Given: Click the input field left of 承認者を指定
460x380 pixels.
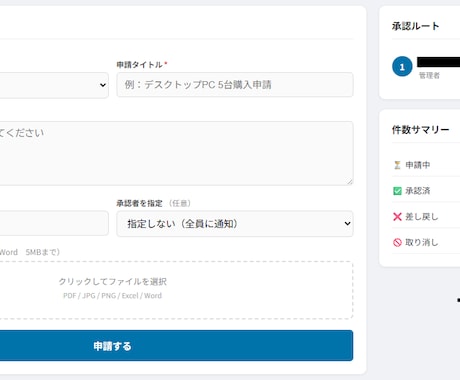Looking at the screenshot, I should point(54,223).
